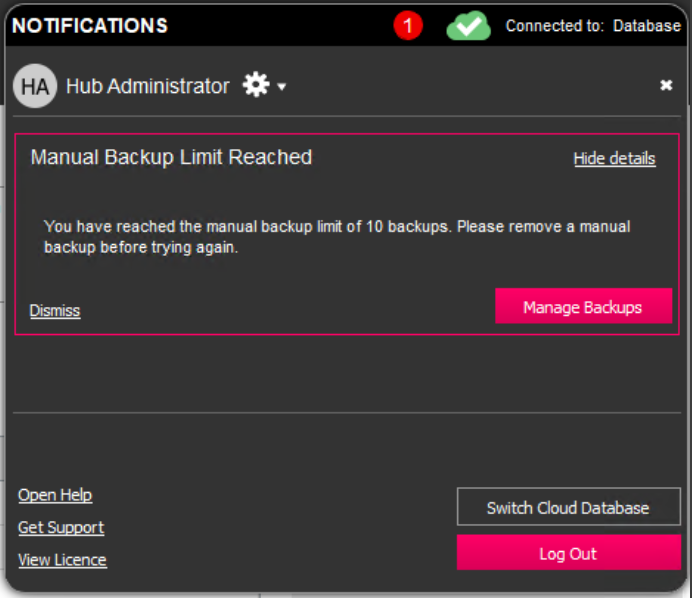Click the 'Connected to: Database' status text
Image resolution: width=693 pixels, height=600 pixels.
(592, 26)
